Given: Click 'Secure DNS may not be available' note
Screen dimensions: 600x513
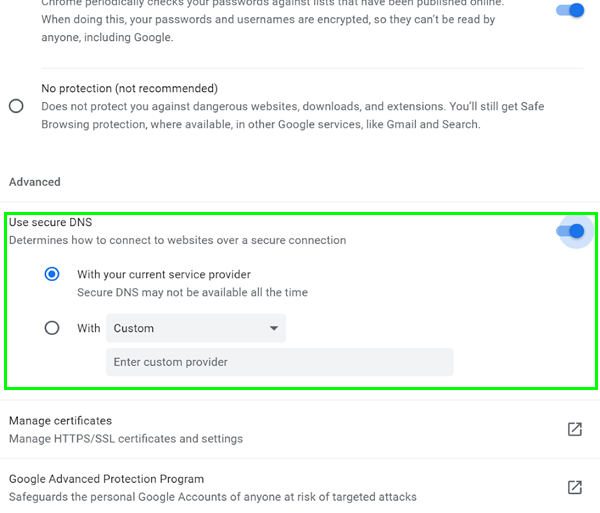Looking at the screenshot, I should click(192, 293).
